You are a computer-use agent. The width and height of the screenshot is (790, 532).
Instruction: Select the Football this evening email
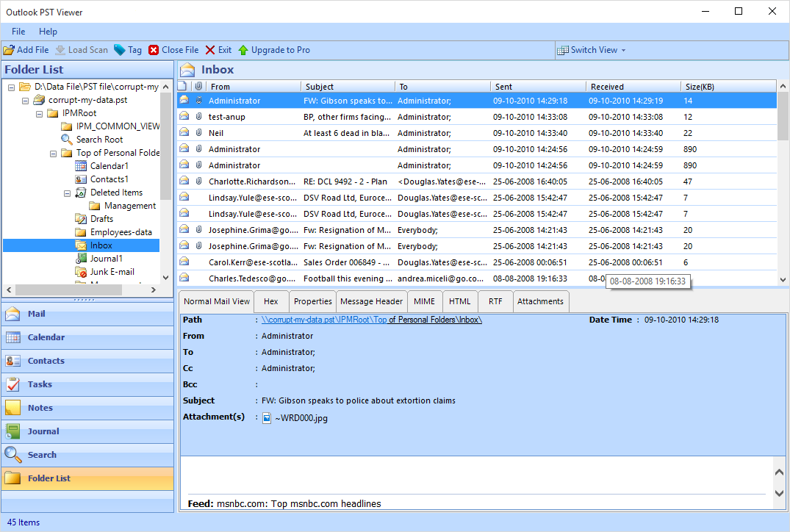pos(477,278)
